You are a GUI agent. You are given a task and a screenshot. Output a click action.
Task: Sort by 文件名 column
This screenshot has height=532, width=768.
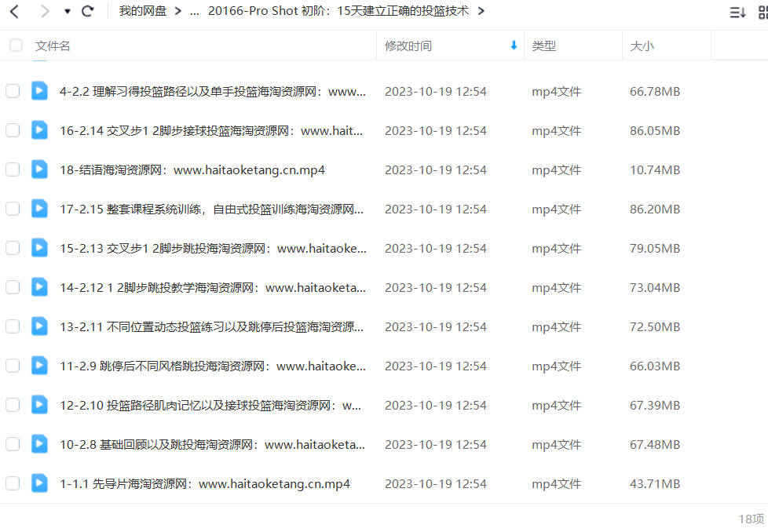click(x=53, y=46)
